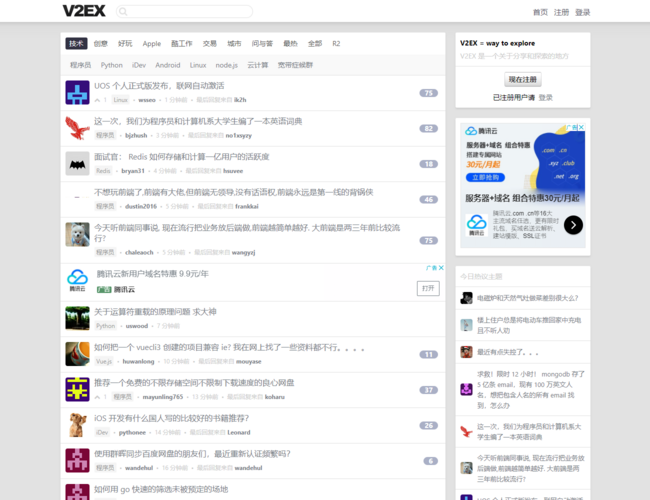
Task: Switch to the 全部 tab
Action: click(315, 44)
